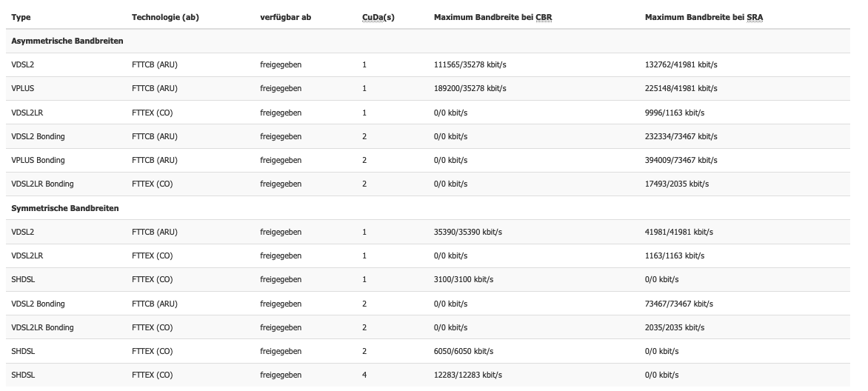This screenshot has height=391, width=868.
Task: Click the SRA abbreviation in header
Action: point(755,17)
